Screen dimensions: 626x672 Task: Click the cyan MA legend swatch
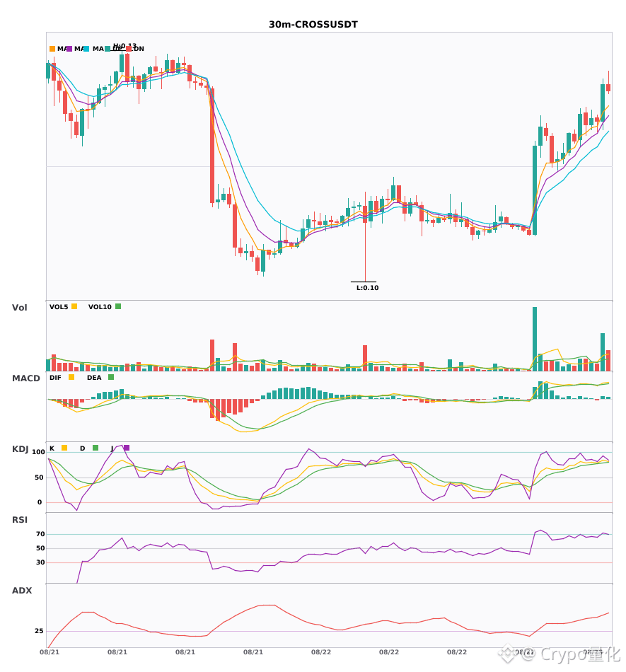86,49
